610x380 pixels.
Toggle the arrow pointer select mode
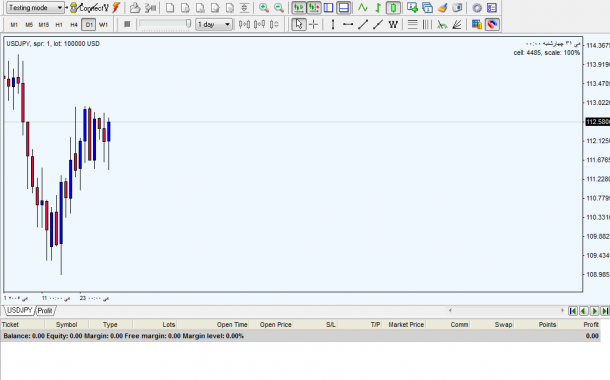pyautogui.click(x=299, y=25)
